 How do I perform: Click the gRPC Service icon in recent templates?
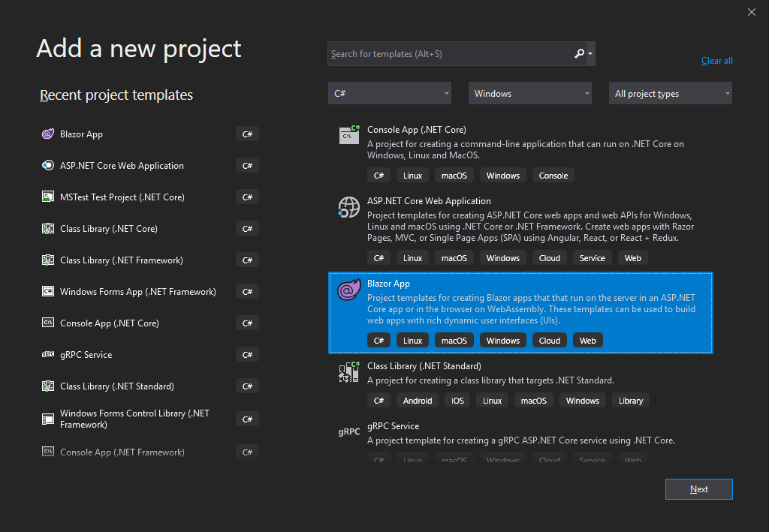48,354
